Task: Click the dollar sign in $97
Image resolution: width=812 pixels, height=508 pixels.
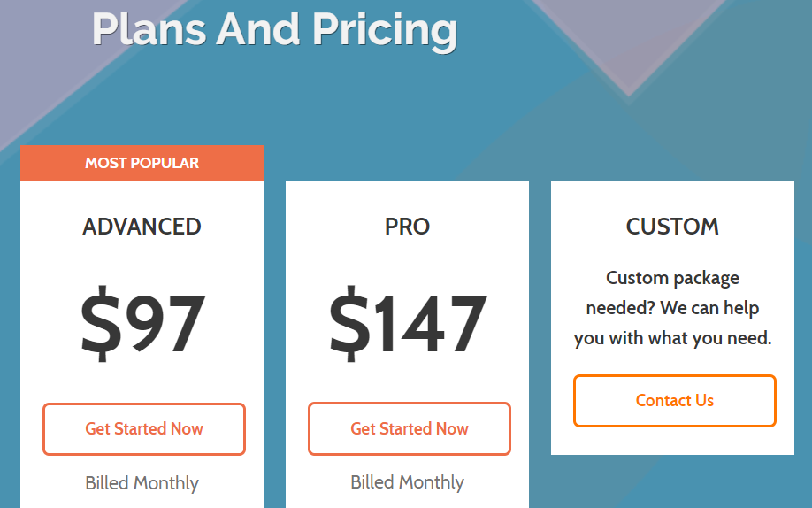Action: click(x=101, y=323)
